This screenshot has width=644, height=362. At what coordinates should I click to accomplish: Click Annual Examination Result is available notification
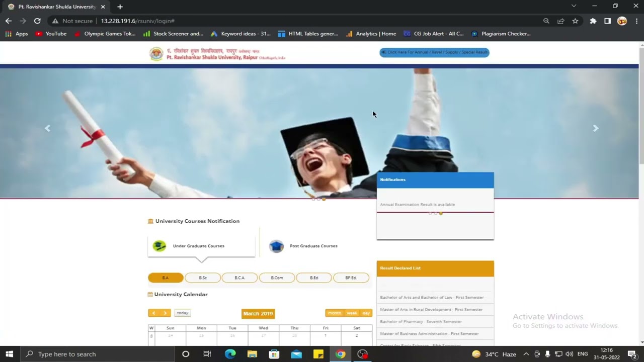pyautogui.click(x=417, y=205)
